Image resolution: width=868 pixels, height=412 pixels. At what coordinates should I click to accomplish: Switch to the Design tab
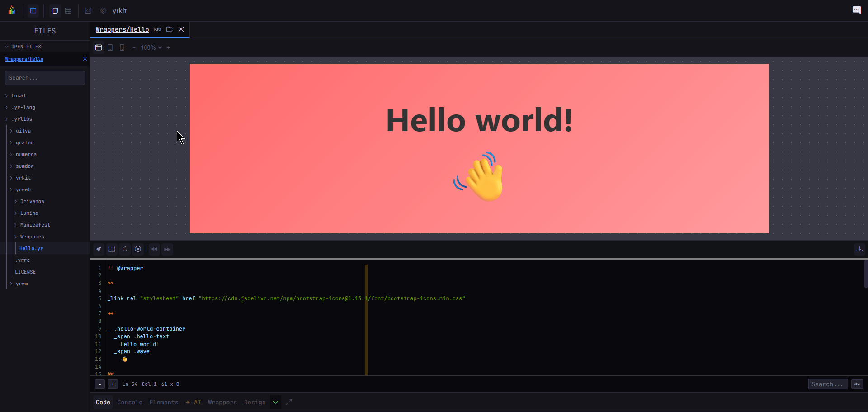(255, 402)
